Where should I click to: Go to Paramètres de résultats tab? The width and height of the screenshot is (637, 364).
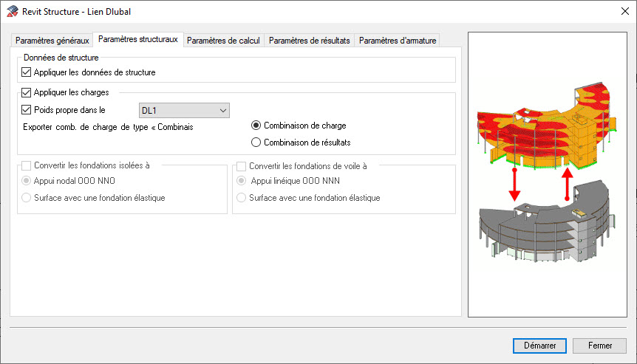(309, 41)
